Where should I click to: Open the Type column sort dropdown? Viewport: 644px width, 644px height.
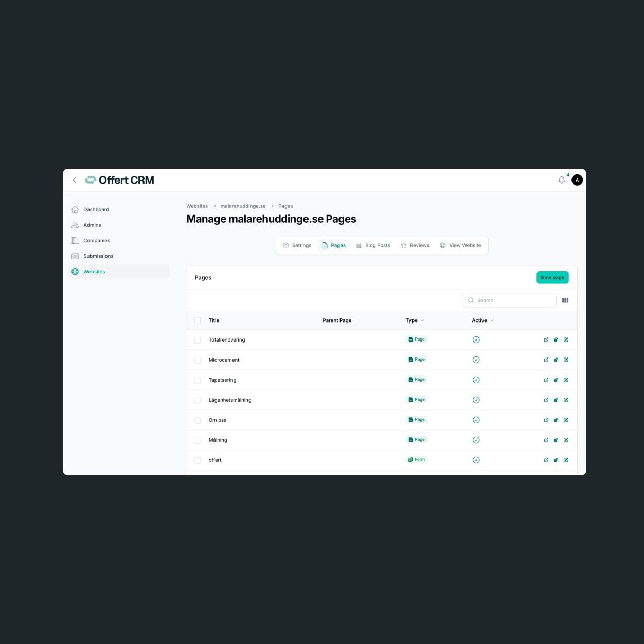point(423,320)
